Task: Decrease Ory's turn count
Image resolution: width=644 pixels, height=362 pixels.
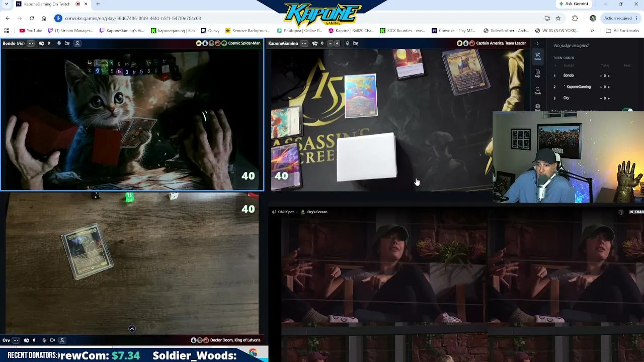Action: pyautogui.click(x=601, y=98)
